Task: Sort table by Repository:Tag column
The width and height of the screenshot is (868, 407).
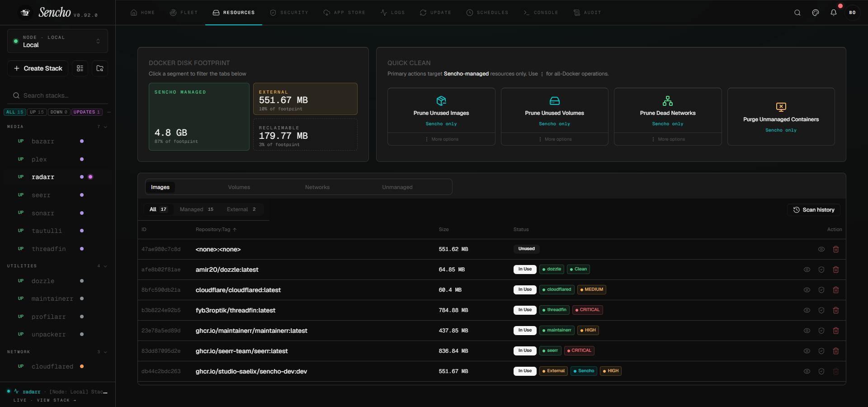Action: [x=216, y=230]
